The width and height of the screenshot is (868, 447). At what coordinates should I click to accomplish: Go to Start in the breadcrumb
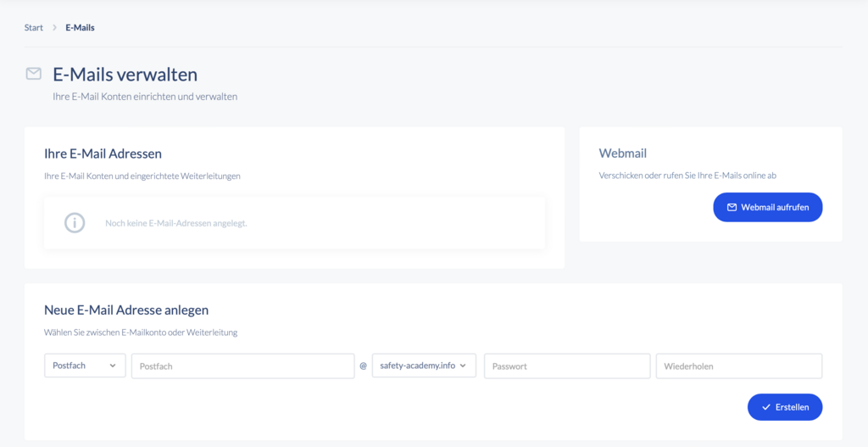coord(34,28)
